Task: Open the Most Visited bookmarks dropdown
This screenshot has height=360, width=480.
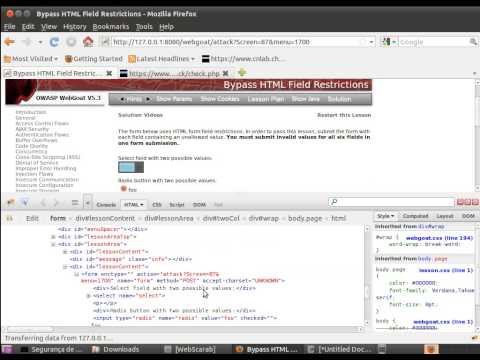Action: point(31,59)
